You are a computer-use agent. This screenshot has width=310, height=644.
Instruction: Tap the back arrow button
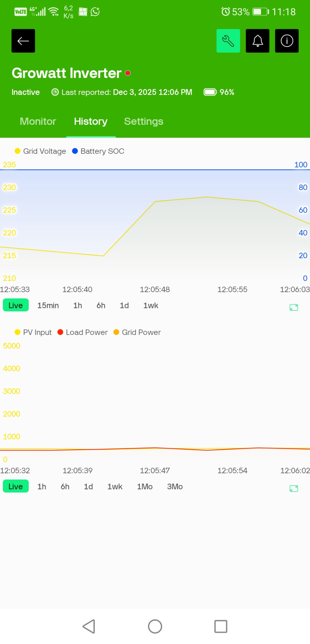pyautogui.click(x=23, y=41)
